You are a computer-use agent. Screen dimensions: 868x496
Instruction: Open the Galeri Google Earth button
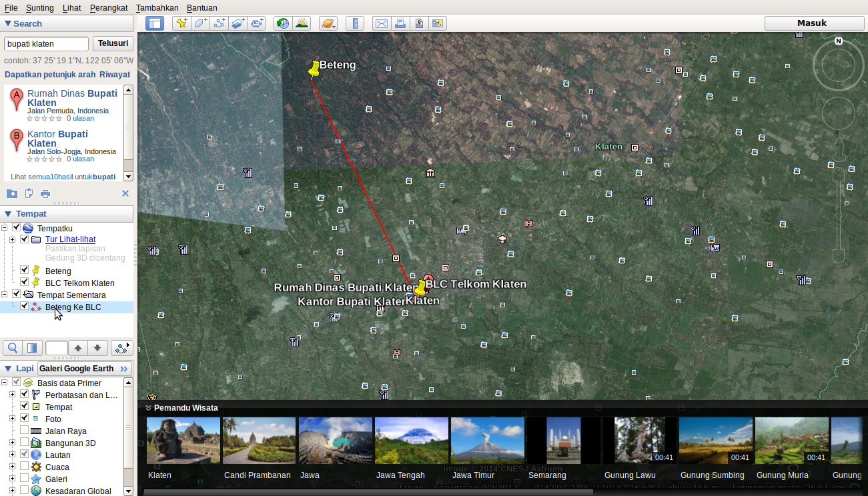coord(85,369)
